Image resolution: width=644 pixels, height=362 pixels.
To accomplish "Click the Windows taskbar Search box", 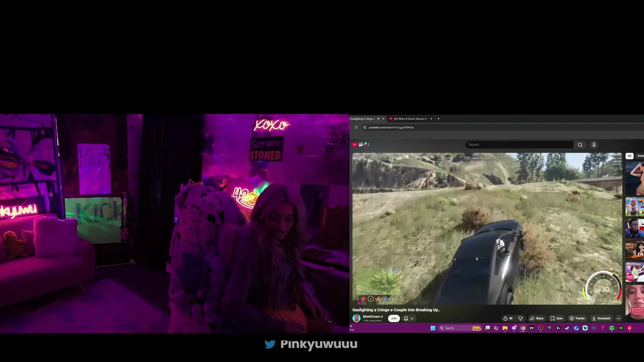I will click(x=460, y=328).
